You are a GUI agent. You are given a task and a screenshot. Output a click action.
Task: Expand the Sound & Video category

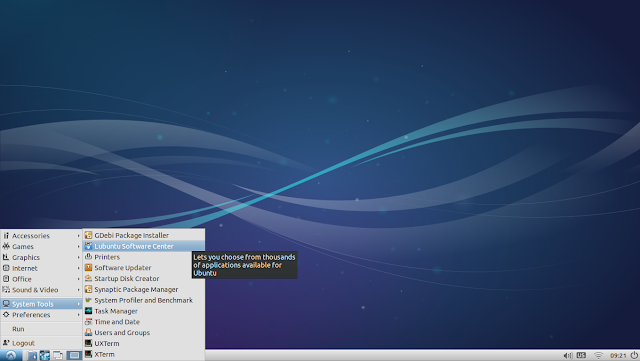click(41, 290)
